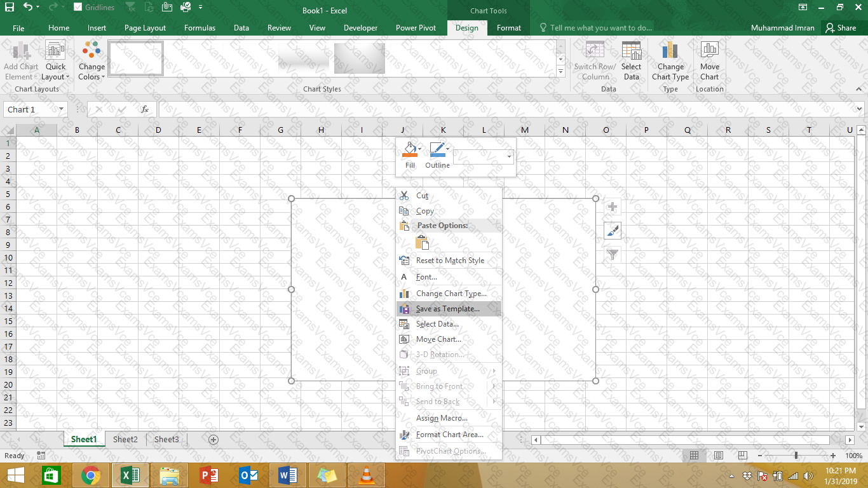Viewport: 868px width, 488px height.
Task: Open the File tab
Action: [18, 28]
